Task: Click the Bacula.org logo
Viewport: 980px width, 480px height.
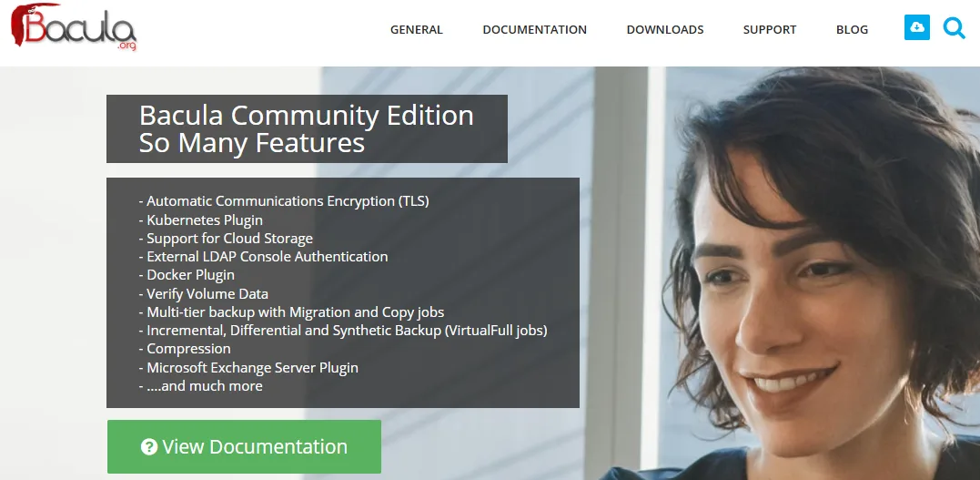Action: click(73, 26)
